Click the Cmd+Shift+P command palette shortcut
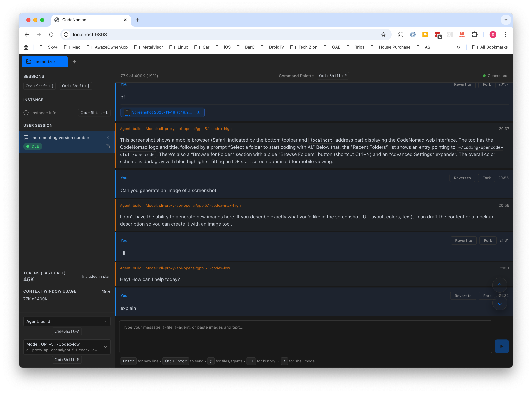 pos(332,76)
